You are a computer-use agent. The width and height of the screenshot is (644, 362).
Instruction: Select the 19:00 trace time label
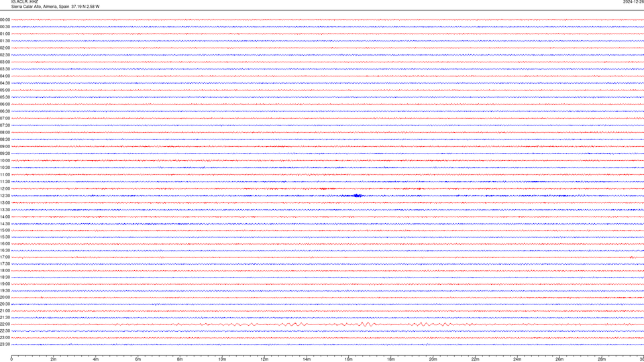pyautogui.click(x=5, y=284)
